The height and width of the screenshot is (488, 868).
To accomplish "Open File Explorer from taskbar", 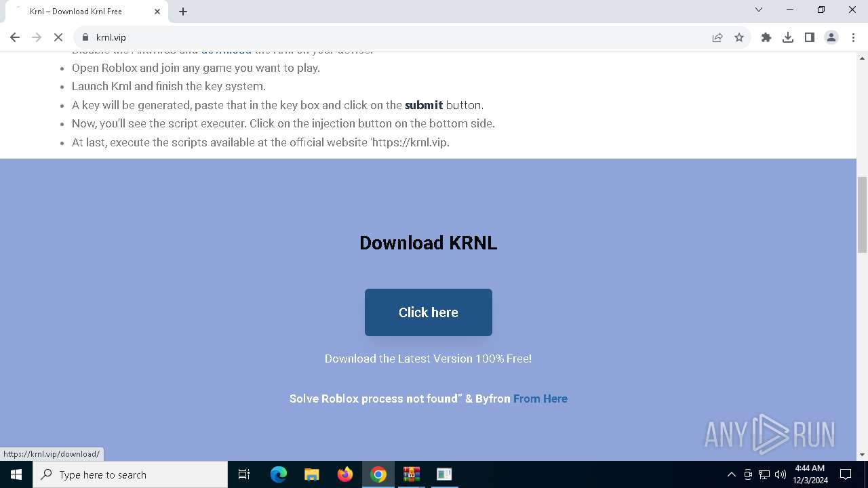I will pyautogui.click(x=311, y=474).
